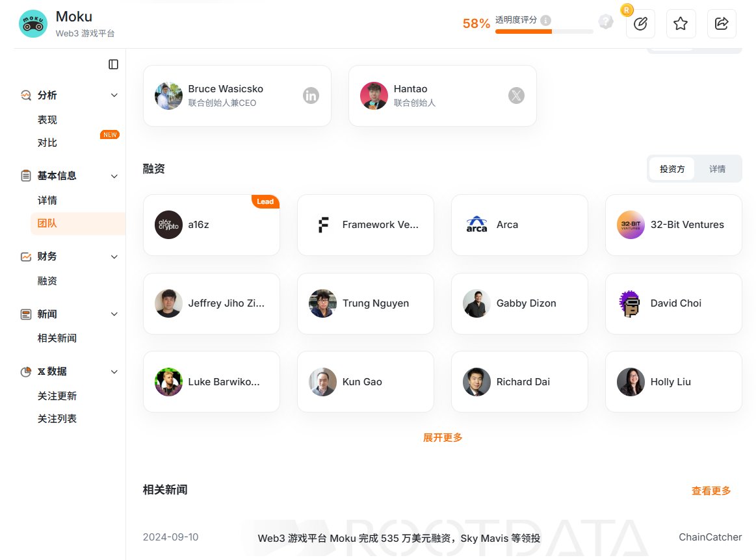Click the Web3 游戏平台 subtitle

click(85, 33)
